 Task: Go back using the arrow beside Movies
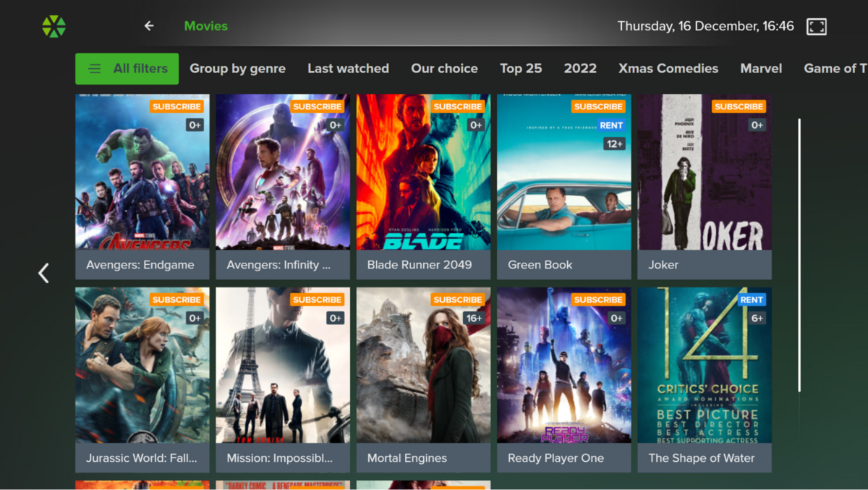(x=149, y=26)
